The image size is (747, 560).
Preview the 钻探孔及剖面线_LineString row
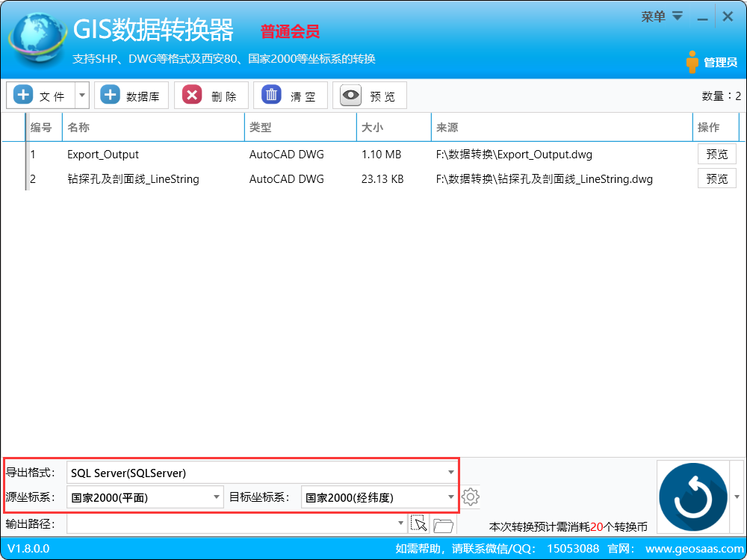717,179
